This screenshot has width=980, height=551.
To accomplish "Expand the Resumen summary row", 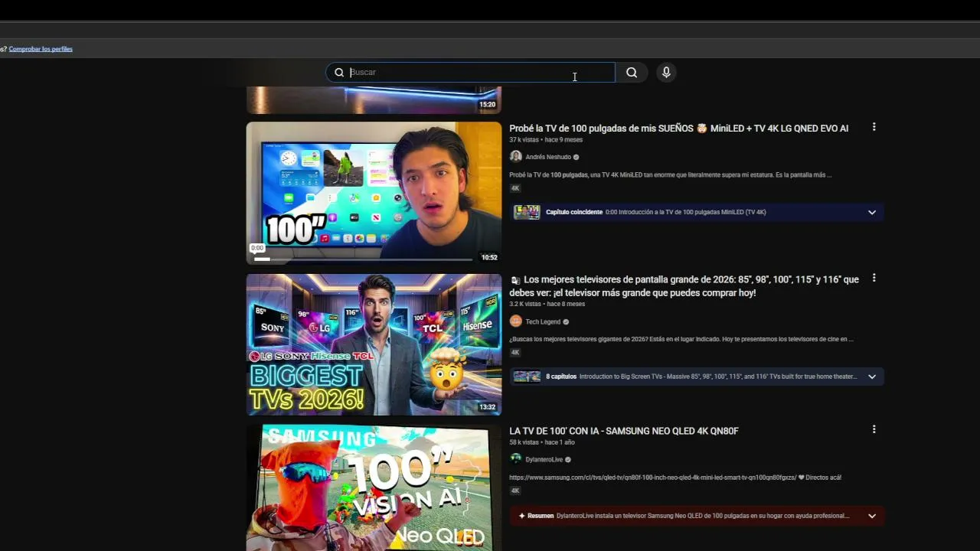I will pos(697,516).
